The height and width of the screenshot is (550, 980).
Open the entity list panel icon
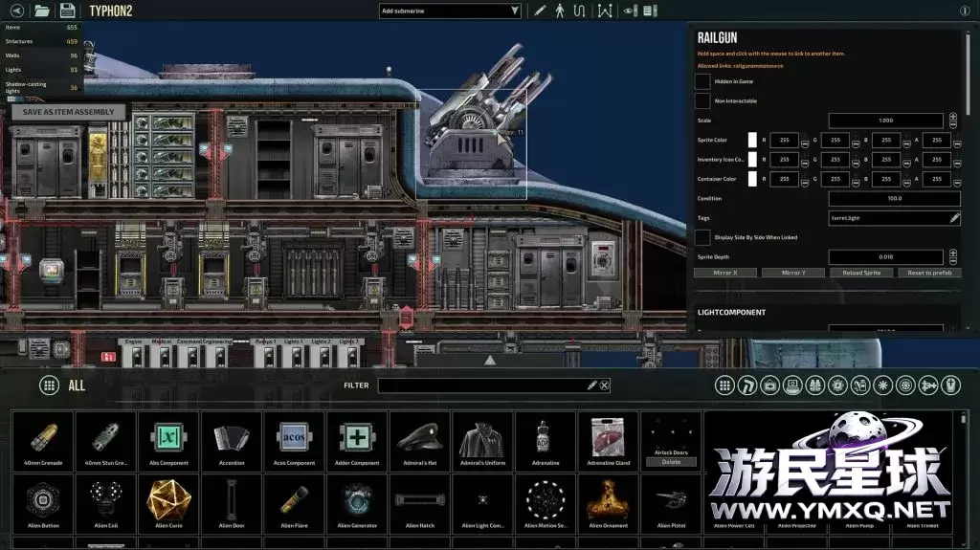point(650,11)
